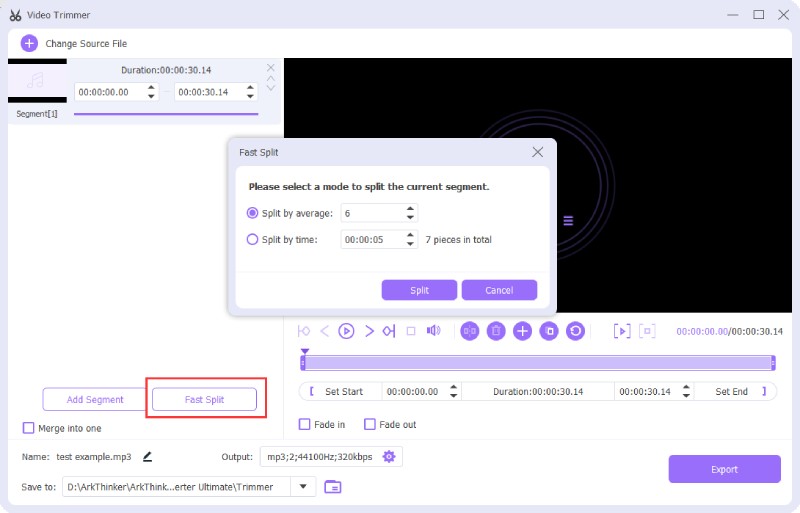Increase the Split by time value
800x513 pixels.
tap(410, 235)
